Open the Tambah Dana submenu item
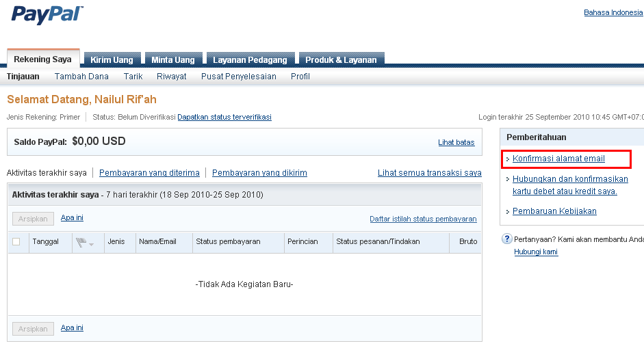Image resolution: width=644 pixels, height=350 pixels. click(x=81, y=77)
